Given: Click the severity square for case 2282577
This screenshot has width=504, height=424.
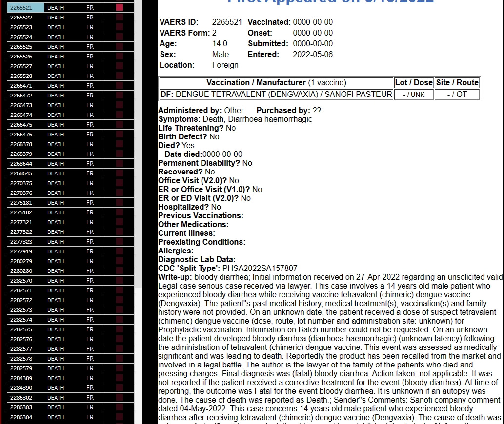Looking at the screenshot, I should pyautogui.click(x=120, y=349).
